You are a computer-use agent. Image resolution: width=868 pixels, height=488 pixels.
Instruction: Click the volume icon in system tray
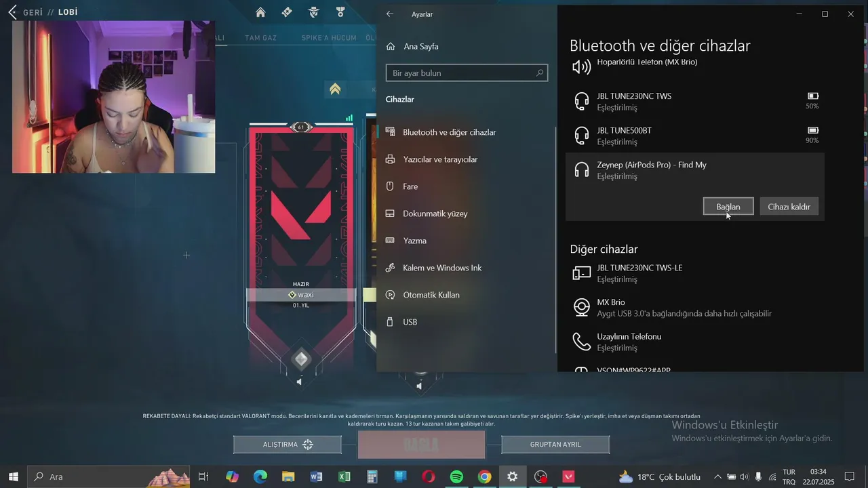pyautogui.click(x=745, y=476)
